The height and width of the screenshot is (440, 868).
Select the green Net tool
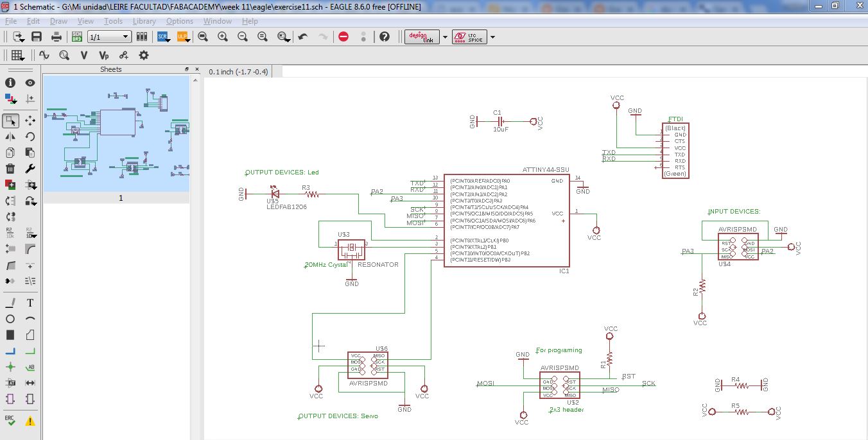coord(30,351)
